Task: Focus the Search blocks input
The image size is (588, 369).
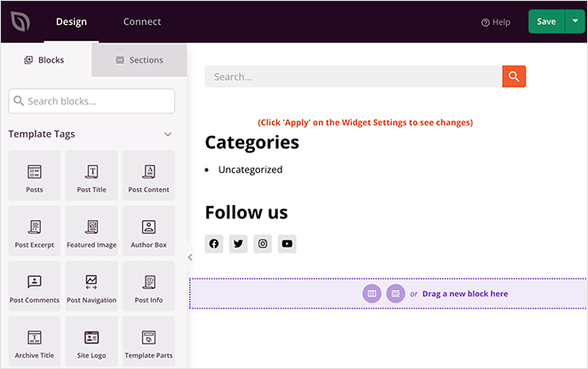Action: click(x=91, y=101)
